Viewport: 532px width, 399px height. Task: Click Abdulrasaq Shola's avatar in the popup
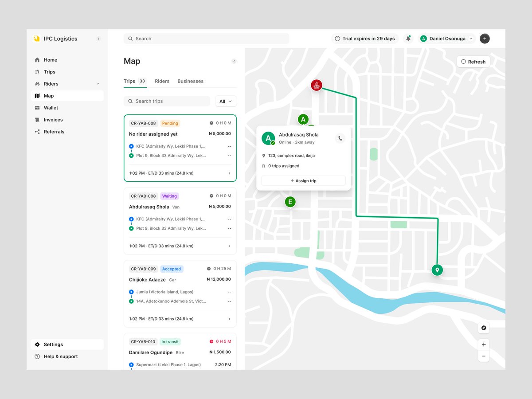click(x=268, y=138)
